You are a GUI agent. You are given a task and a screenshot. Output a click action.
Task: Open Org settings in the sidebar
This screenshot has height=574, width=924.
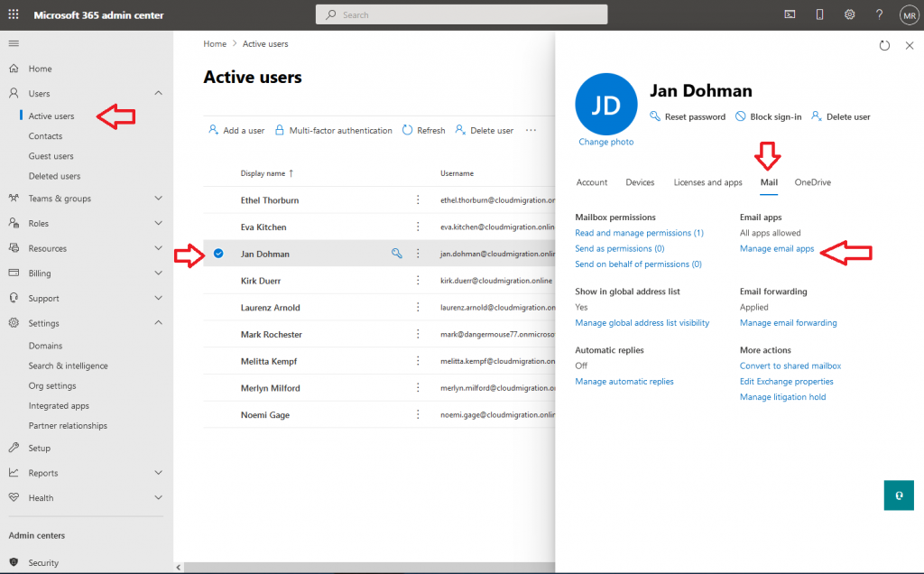point(52,386)
